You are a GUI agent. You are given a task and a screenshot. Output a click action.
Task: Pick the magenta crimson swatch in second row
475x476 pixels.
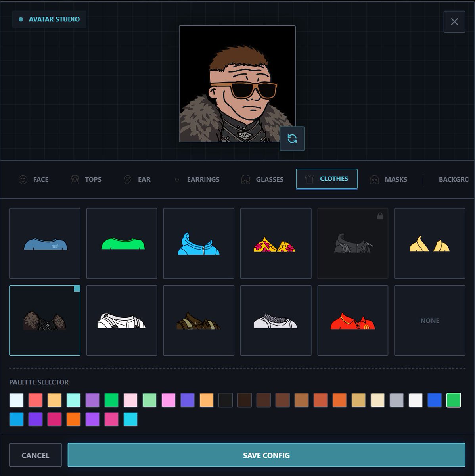click(x=54, y=419)
